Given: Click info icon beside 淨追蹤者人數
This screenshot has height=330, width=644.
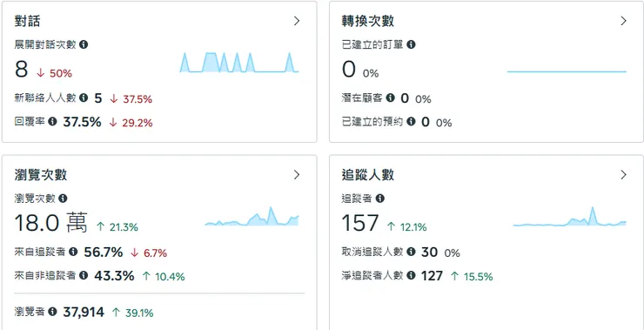Looking at the screenshot, I should (x=411, y=275).
